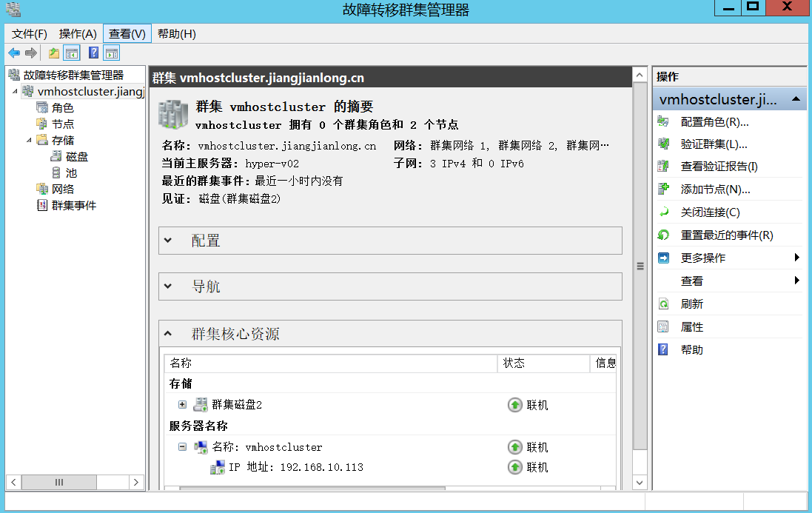The height and width of the screenshot is (513, 812).
Task: Select 群集事件 in the tree
Action: point(73,206)
